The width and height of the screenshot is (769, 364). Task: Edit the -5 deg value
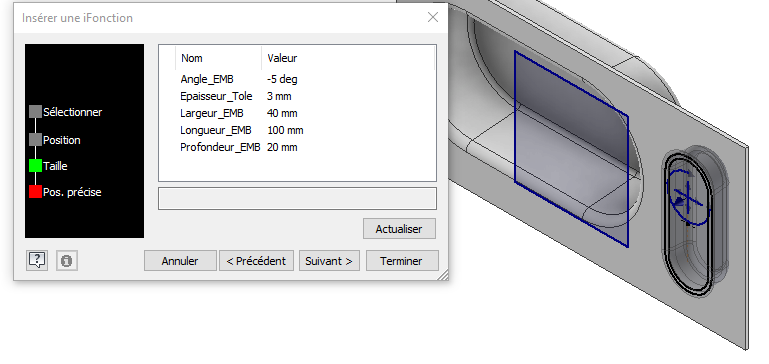282,79
